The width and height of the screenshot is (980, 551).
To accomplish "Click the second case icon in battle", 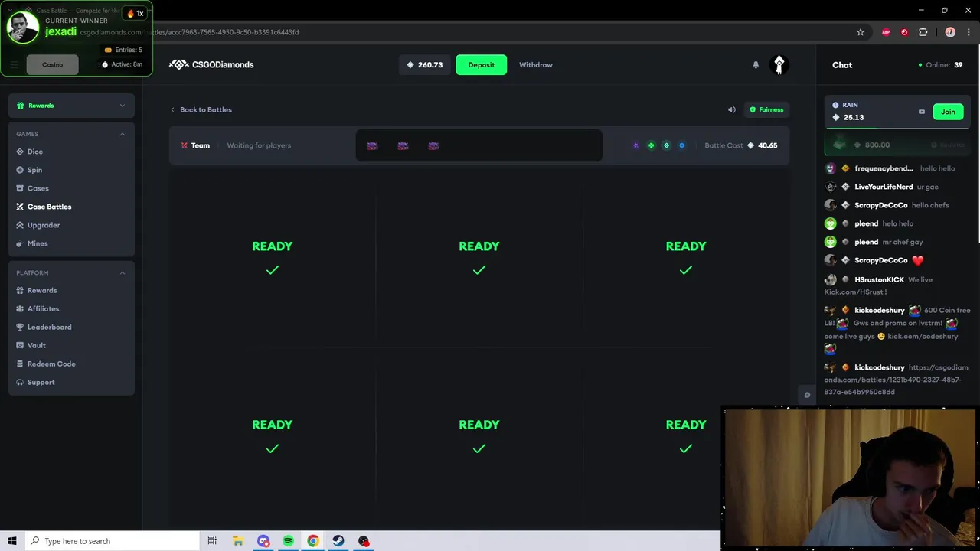I will pos(403,145).
